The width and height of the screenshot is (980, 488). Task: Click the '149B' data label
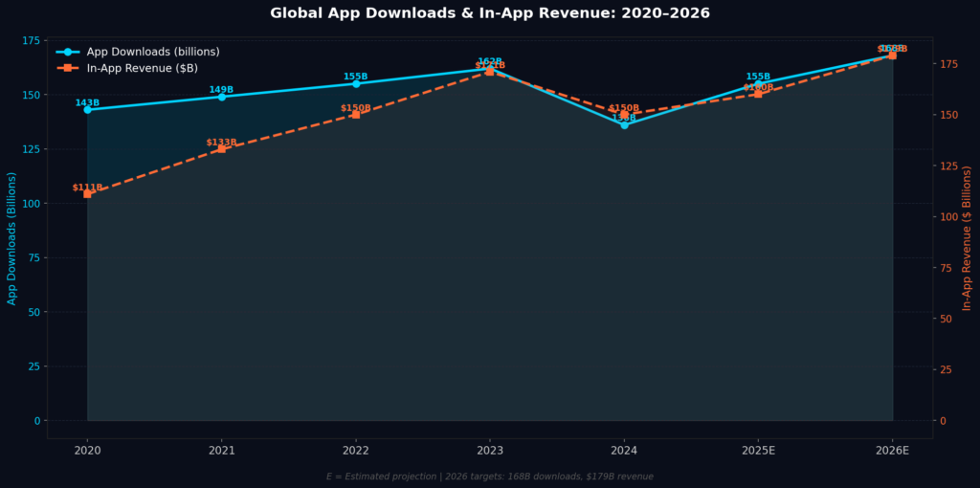point(222,90)
